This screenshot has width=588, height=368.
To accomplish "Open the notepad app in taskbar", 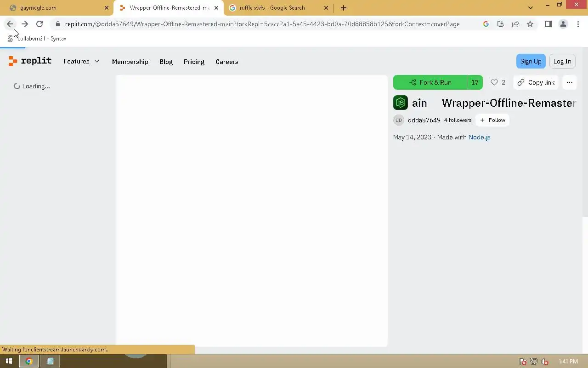I will point(50,361).
